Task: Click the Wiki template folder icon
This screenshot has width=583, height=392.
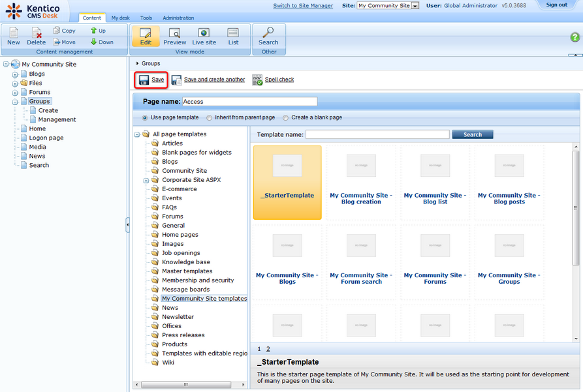Action: pyautogui.click(x=155, y=362)
